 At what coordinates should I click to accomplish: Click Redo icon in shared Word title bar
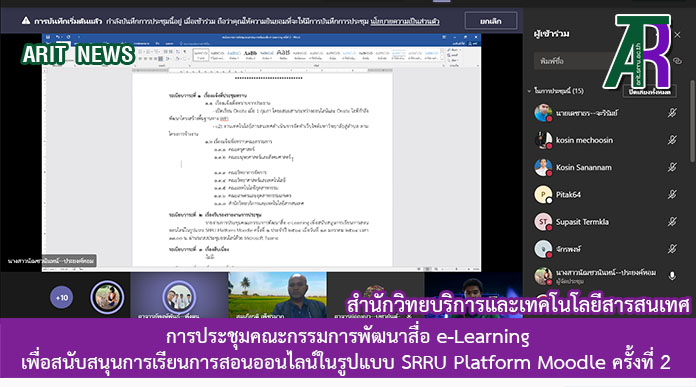coord(68,37)
